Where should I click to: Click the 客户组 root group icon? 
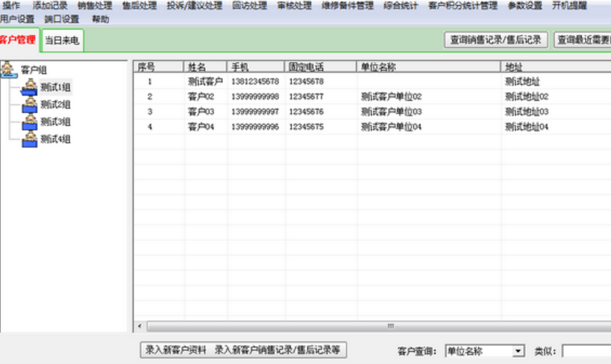point(9,70)
